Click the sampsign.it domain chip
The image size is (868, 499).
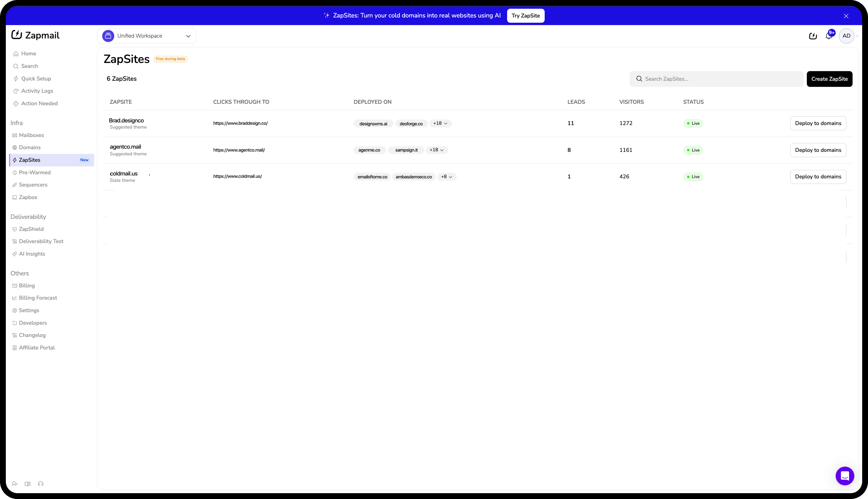(x=406, y=150)
